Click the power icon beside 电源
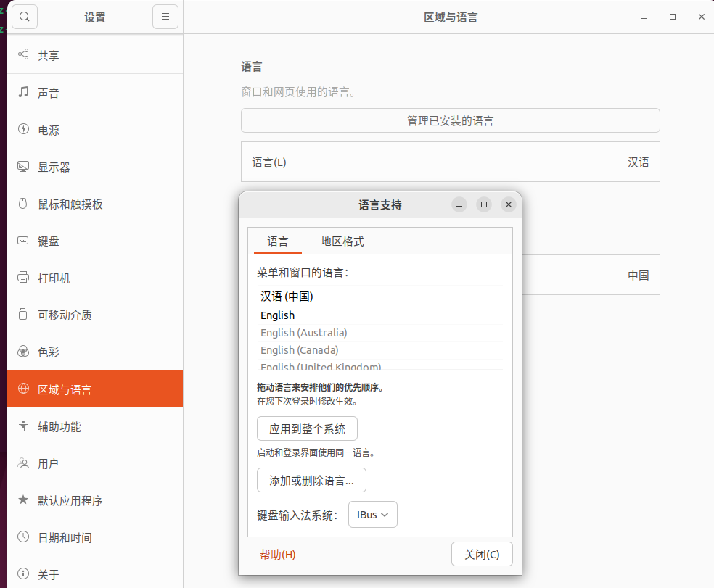Screen dimensions: 714x588 [x=23, y=129]
